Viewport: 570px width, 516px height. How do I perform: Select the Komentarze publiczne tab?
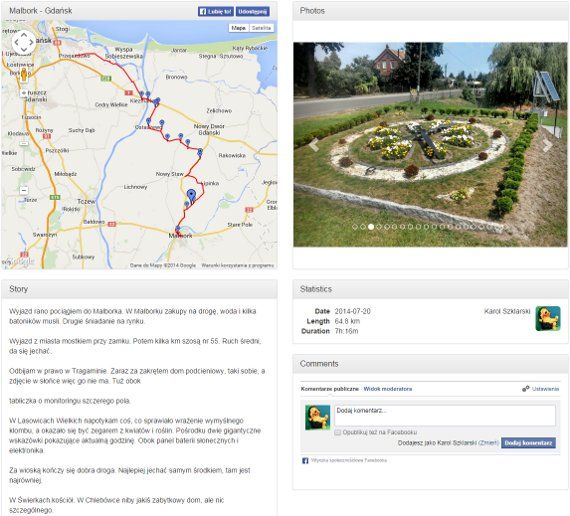[329, 389]
